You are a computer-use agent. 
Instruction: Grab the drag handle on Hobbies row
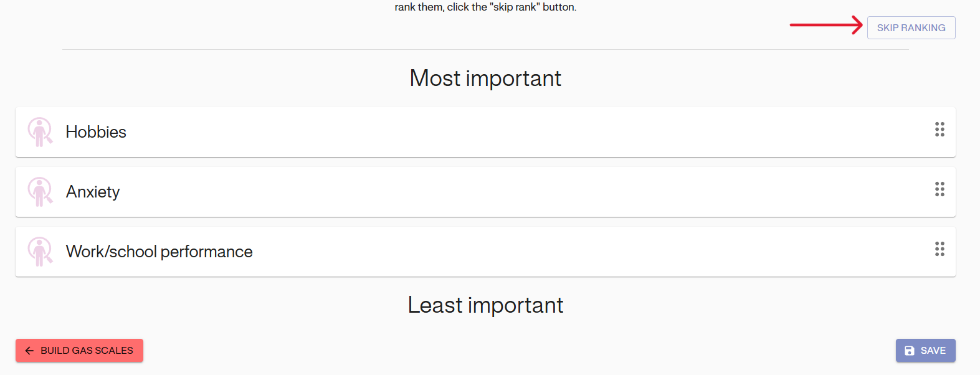(940, 130)
